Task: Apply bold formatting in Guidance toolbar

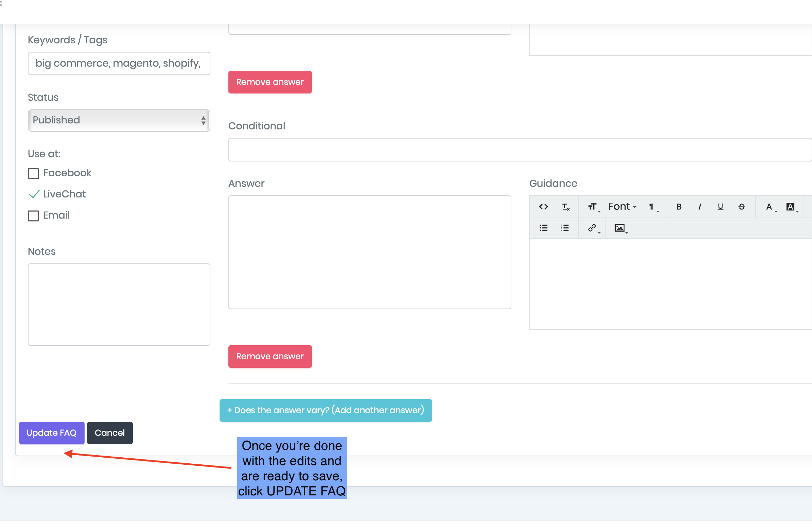Action: [x=678, y=207]
